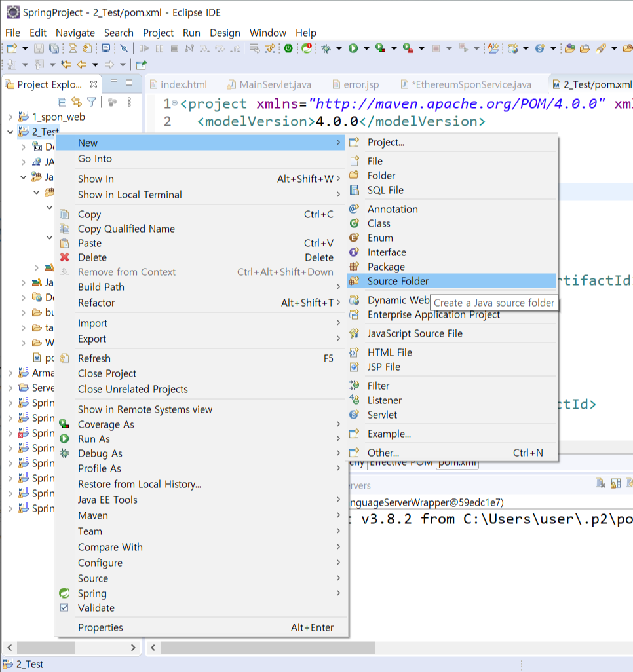Click Close Project in context menu
This screenshot has height=672, width=633.
(201, 374)
